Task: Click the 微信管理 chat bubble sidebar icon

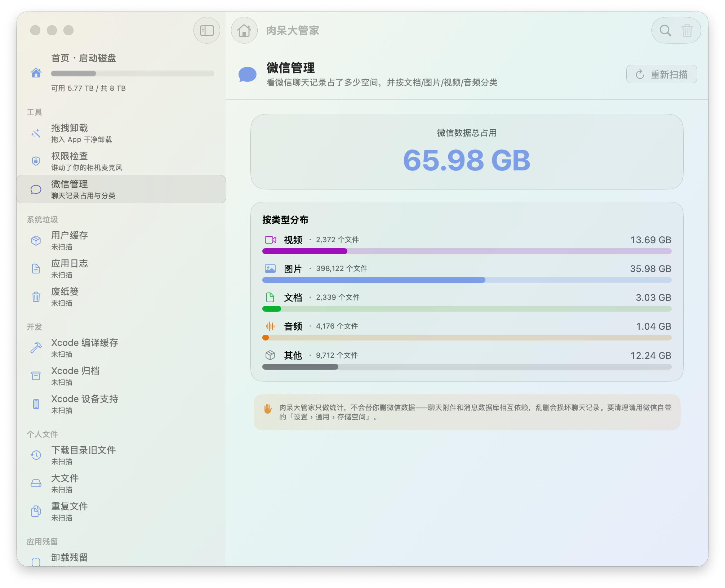Action: point(36,189)
